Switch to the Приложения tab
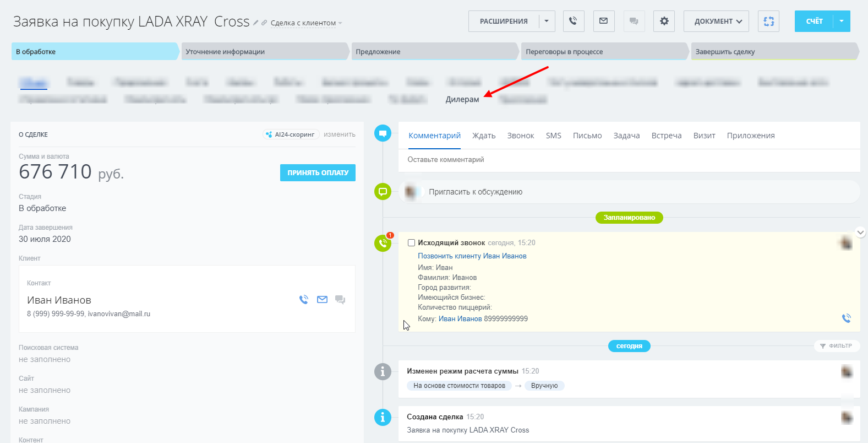 pyautogui.click(x=751, y=136)
